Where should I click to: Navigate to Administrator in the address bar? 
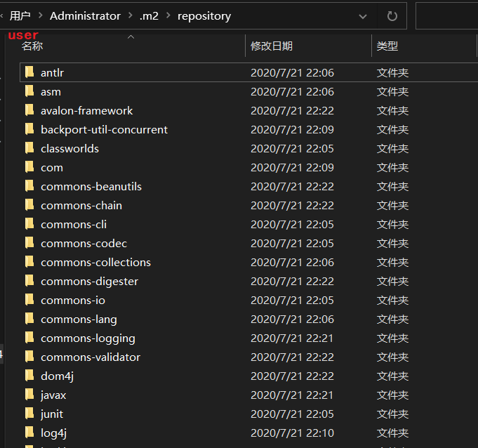[85, 16]
